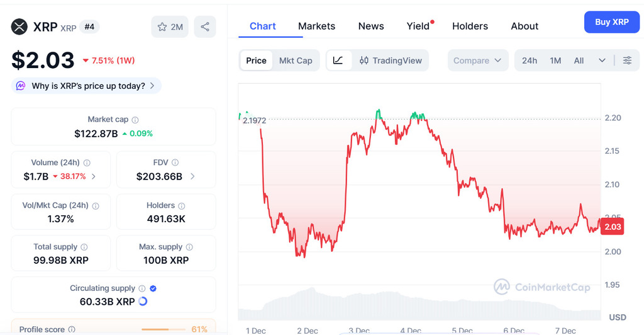The height and width of the screenshot is (335, 644).
Task: Click the XRP coin logo
Action: (20, 26)
